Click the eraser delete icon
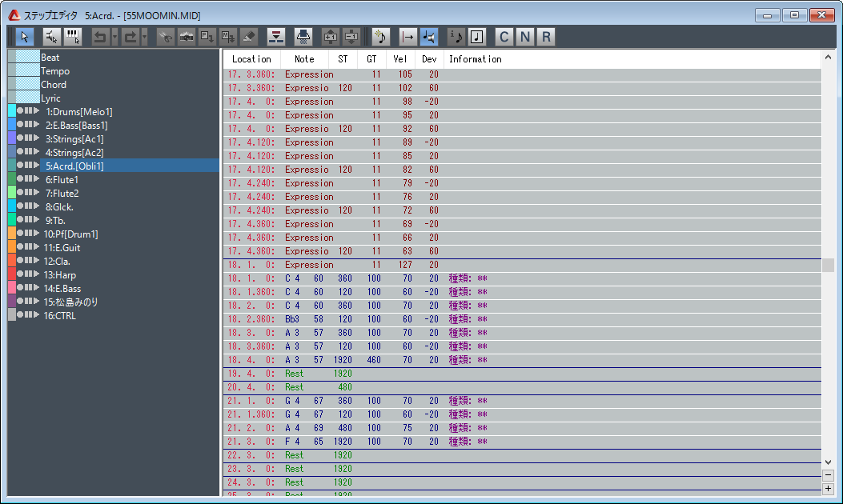The height and width of the screenshot is (504, 843). pos(249,37)
